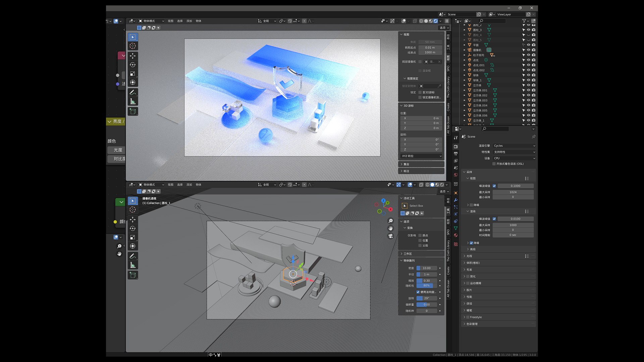This screenshot has height=362, width=644.
Task: Select the Add Cube tool in lower viewport
Action: (x=133, y=275)
